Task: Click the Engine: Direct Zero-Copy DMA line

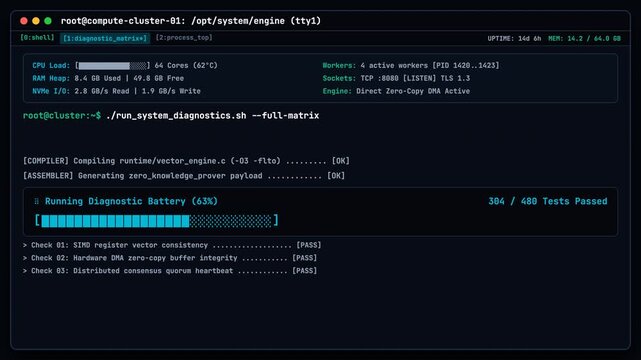Action: [396, 91]
